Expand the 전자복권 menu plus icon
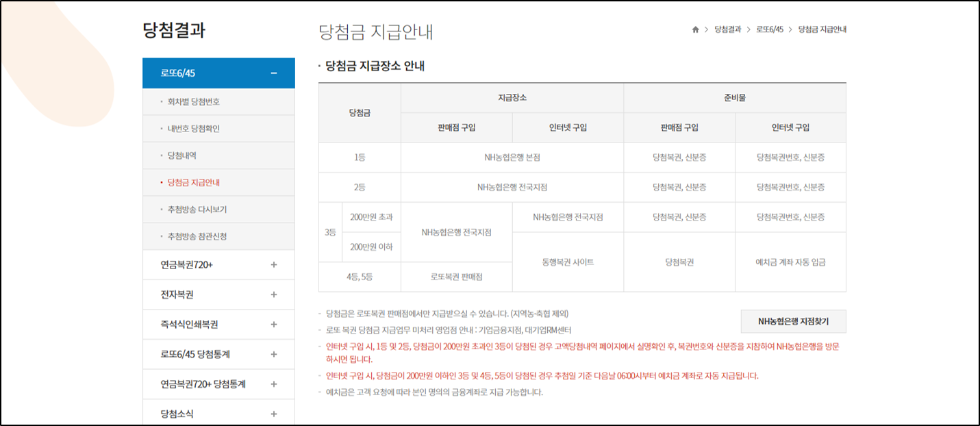Screen dimensions: 980x426 pos(274,295)
